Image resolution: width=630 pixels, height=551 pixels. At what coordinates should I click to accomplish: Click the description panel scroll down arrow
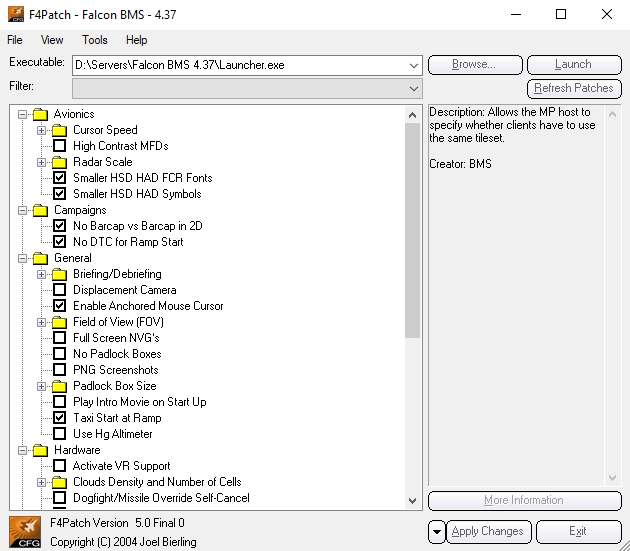pos(612,477)
